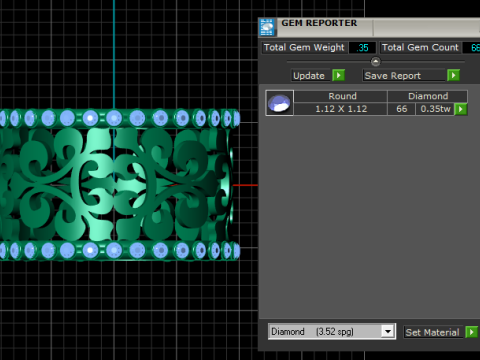Click the Total Gem Count label
480x360 pixels.
[420, 48]
